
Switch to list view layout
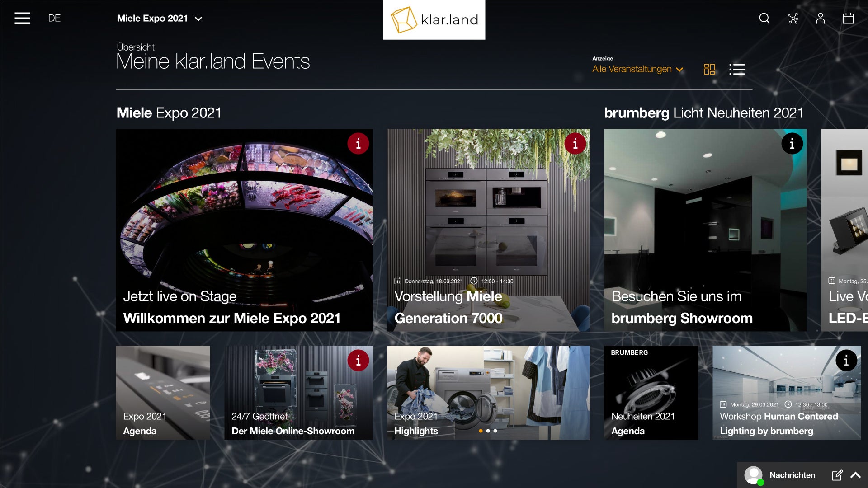pos(737,69)
